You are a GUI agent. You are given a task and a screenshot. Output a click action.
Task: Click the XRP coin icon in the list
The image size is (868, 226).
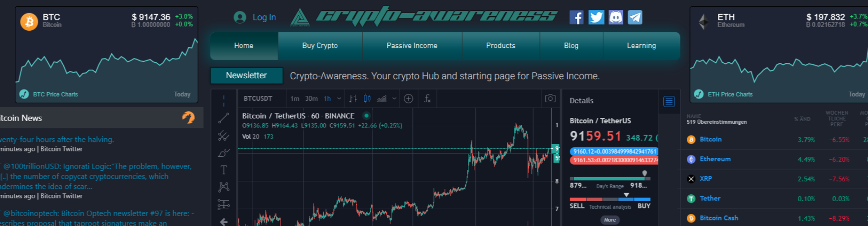[691, 179]
